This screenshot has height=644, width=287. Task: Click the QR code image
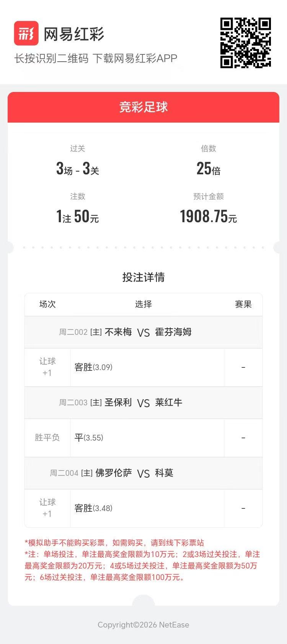(246, 43)
